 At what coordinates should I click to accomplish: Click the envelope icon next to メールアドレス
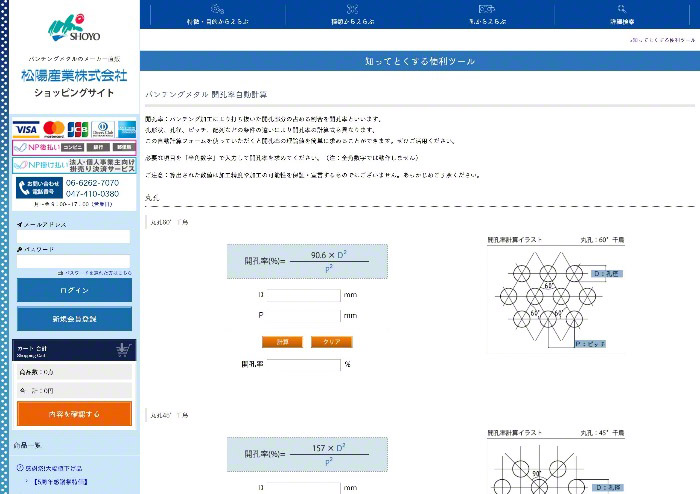pos(19,224)
